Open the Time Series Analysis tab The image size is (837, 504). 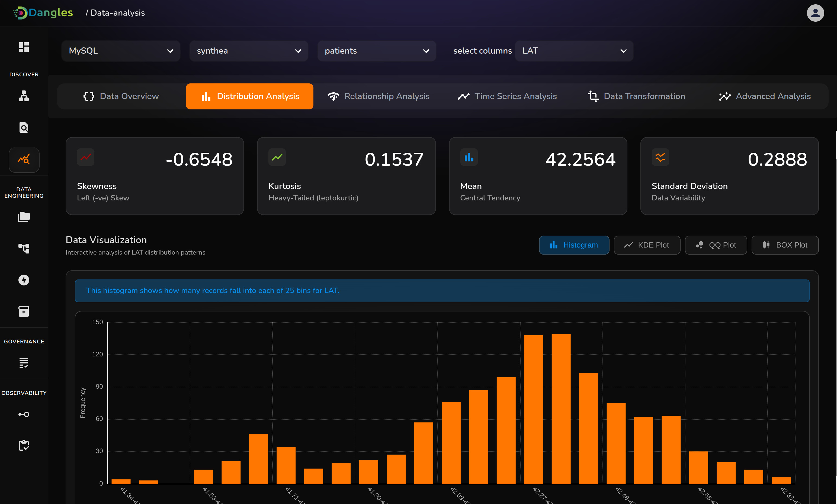(507, 96)
